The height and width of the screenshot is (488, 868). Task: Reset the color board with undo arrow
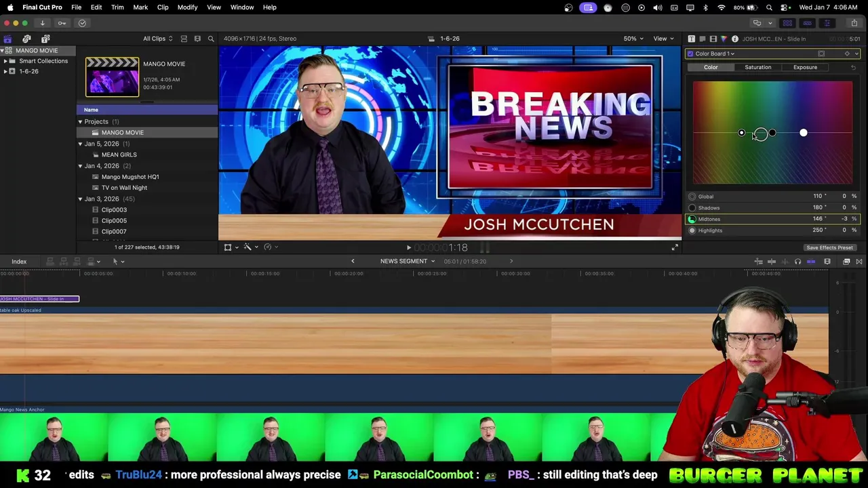click(853, 67)
